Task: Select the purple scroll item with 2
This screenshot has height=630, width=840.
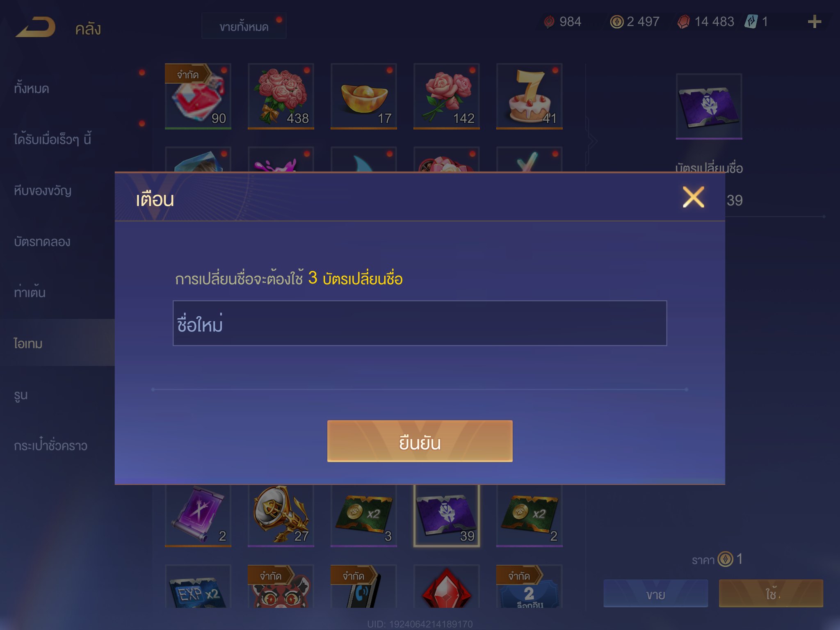Action: click(198, 516)
